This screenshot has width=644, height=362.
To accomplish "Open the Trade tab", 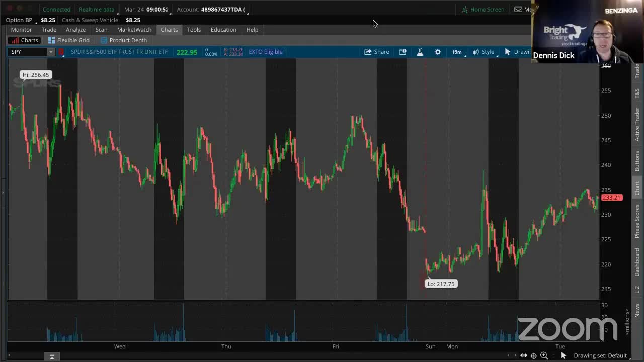I will coord(49,30).
